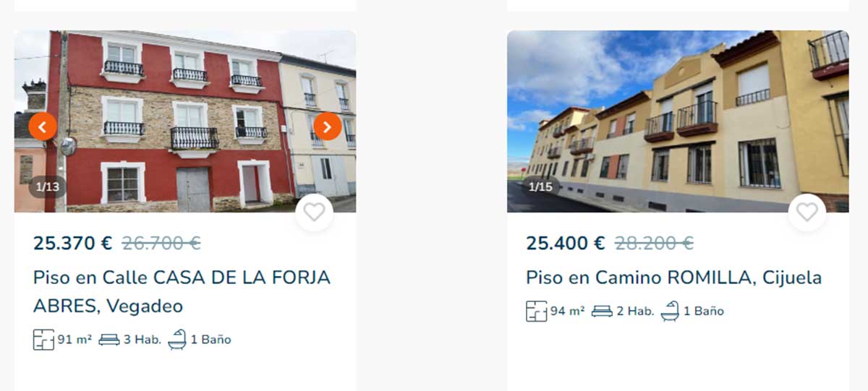Select the 25.400 € price
868x391 pixels.
[x=566, y=244]
